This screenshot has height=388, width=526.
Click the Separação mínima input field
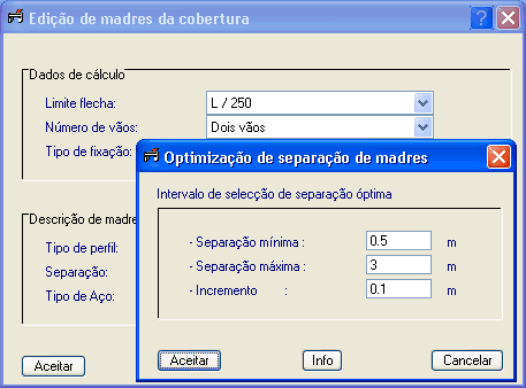coord(399,241)
